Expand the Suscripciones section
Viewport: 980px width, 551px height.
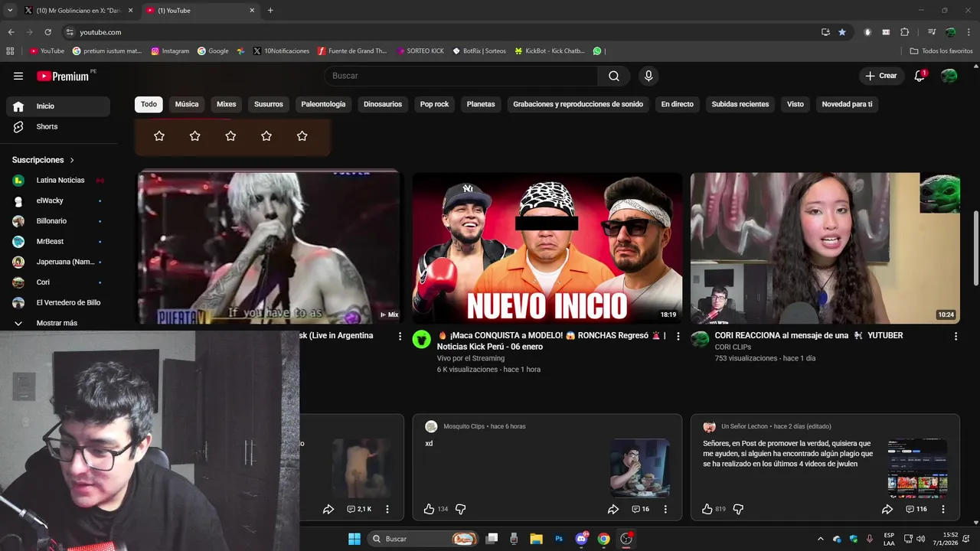pyautogui.click(x=44, y=160)
